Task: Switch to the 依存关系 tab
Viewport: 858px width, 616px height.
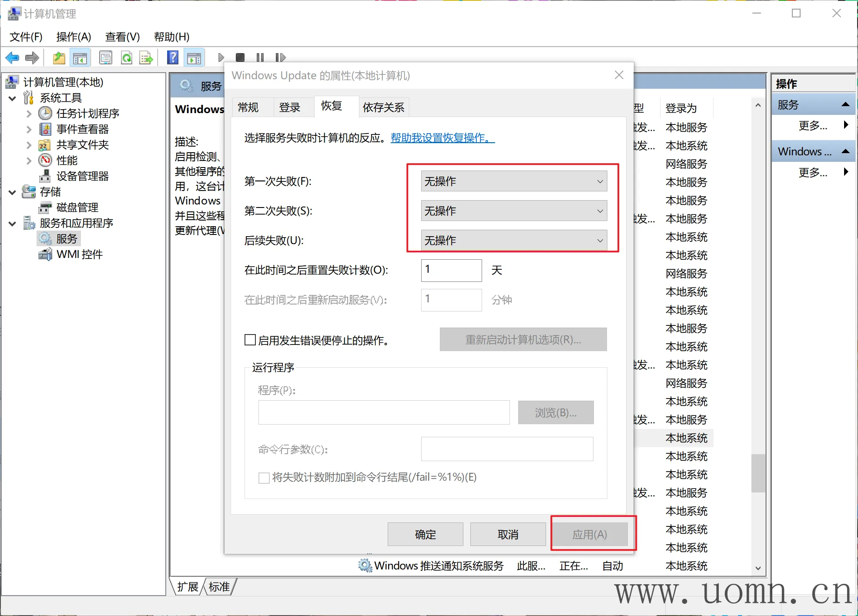Action: coord(383,107)
